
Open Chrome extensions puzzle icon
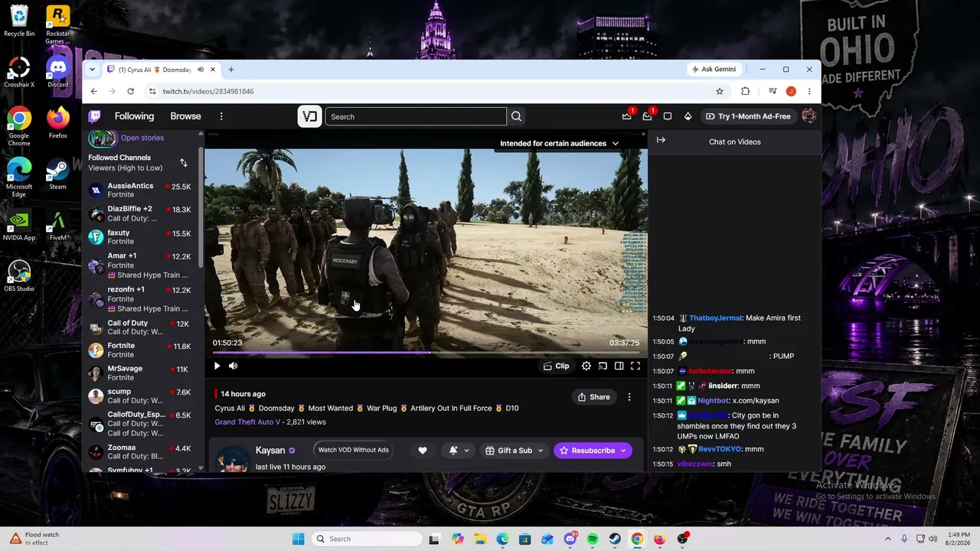point(746,91)
